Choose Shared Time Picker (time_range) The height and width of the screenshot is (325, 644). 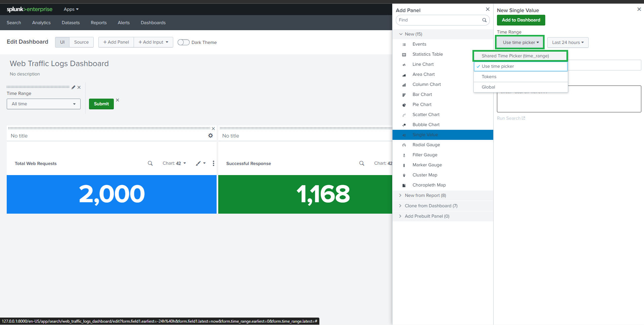point(520,56)
